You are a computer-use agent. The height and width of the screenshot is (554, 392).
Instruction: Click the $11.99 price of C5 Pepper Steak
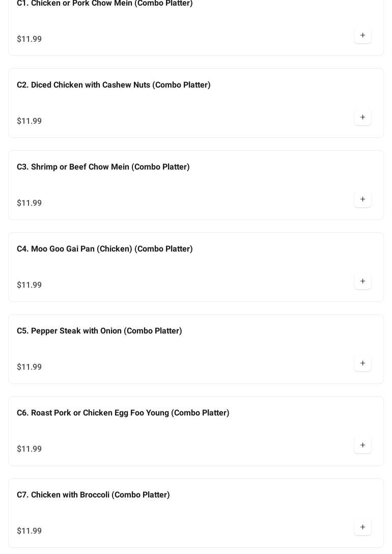[30, 367]
